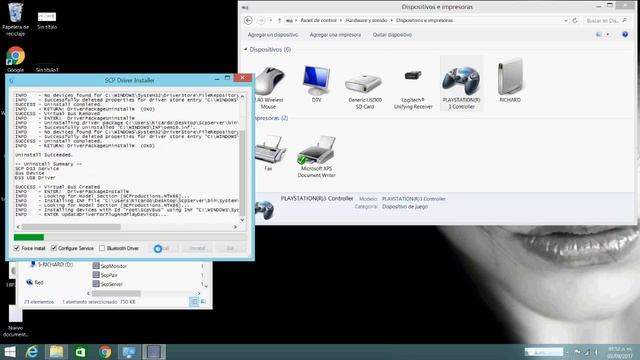This screenshot has height=360, width=640.
Task: Select the RICHARD external drive device
Action: [x=510, y=80]
